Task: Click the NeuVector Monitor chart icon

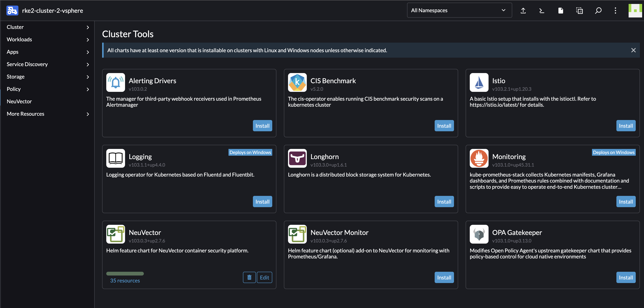Action: [x=297, y=234]
